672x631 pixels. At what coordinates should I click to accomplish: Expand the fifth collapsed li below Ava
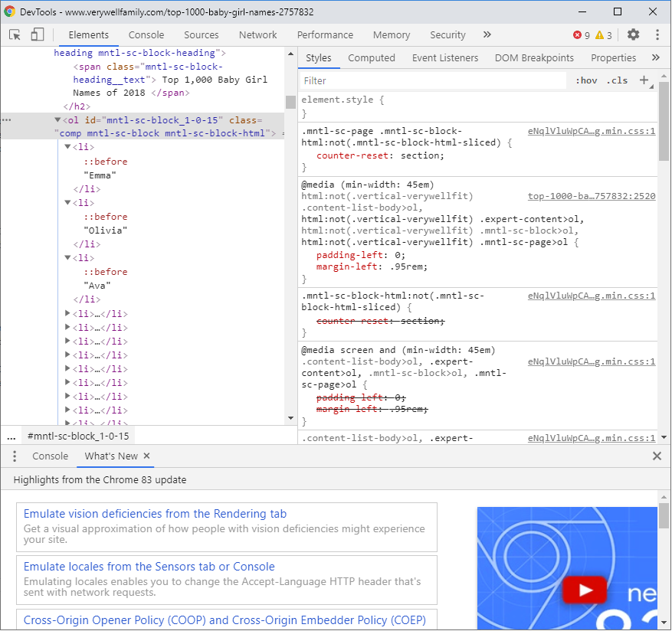tap(67, 368)
